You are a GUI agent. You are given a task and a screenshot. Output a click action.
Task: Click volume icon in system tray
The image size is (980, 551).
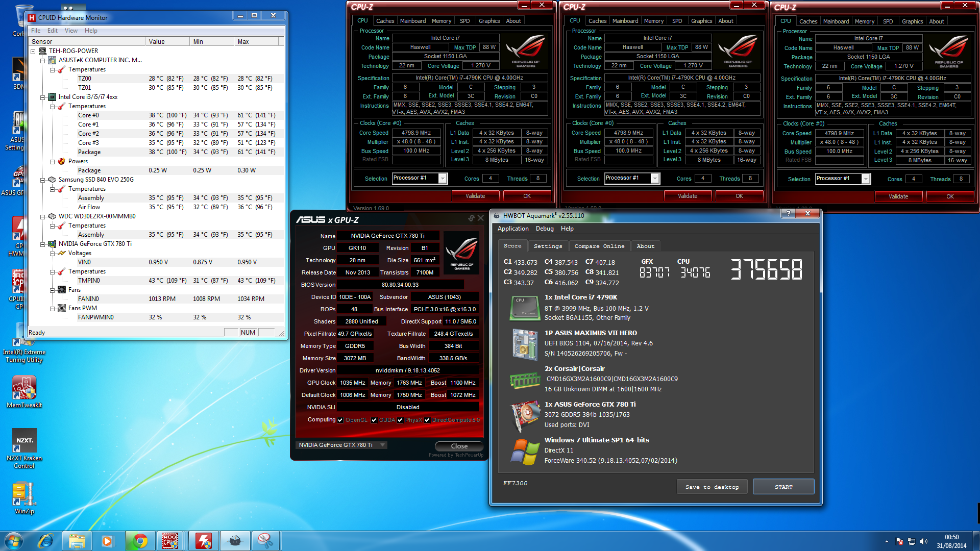924,541
